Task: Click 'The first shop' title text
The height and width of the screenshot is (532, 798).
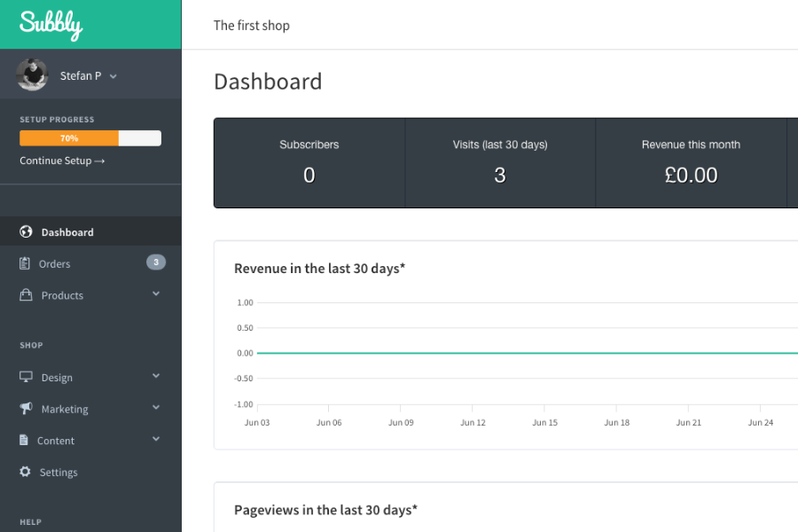Action: [x=252, y=26]
